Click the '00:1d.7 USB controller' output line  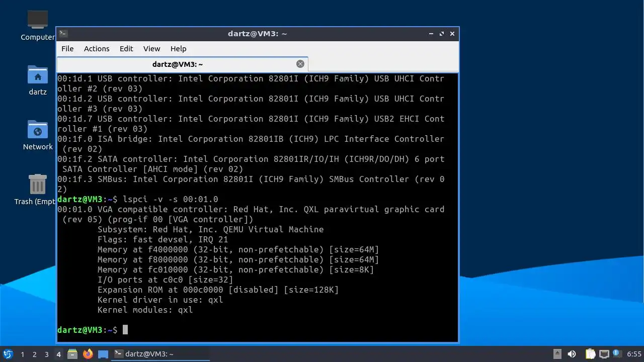tap(251, 124)
